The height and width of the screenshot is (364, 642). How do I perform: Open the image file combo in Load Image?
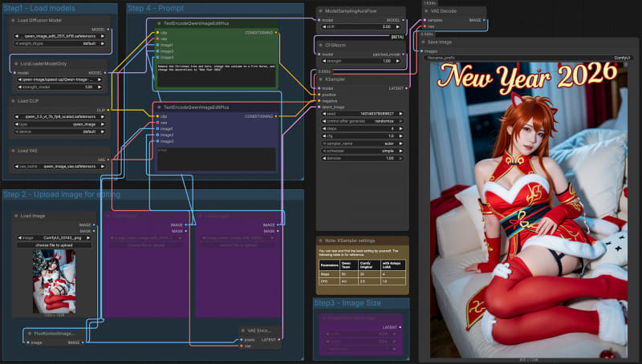[x=54, y=237]
